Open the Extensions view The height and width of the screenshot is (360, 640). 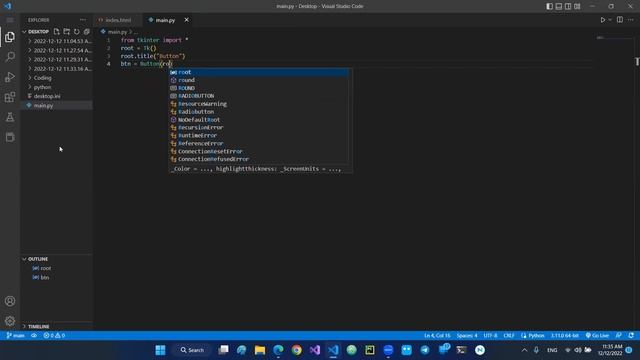pyautogui.click(x=10, y=97)
